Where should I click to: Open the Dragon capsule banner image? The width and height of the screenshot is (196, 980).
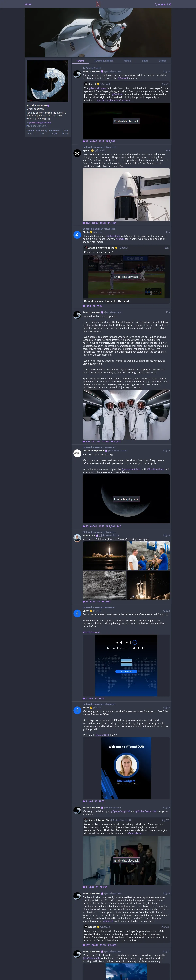pos(98,33)
